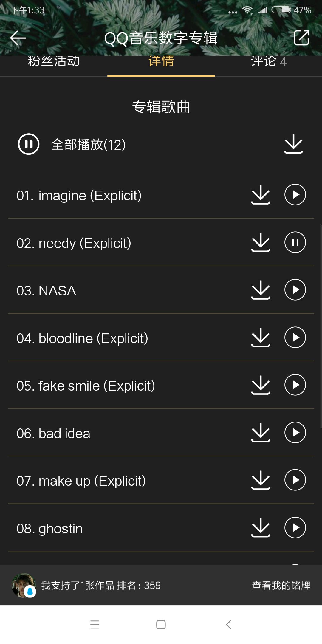Open the share icon in header
This screenshot has width=322, height=644.
click(x=301, y=38)
